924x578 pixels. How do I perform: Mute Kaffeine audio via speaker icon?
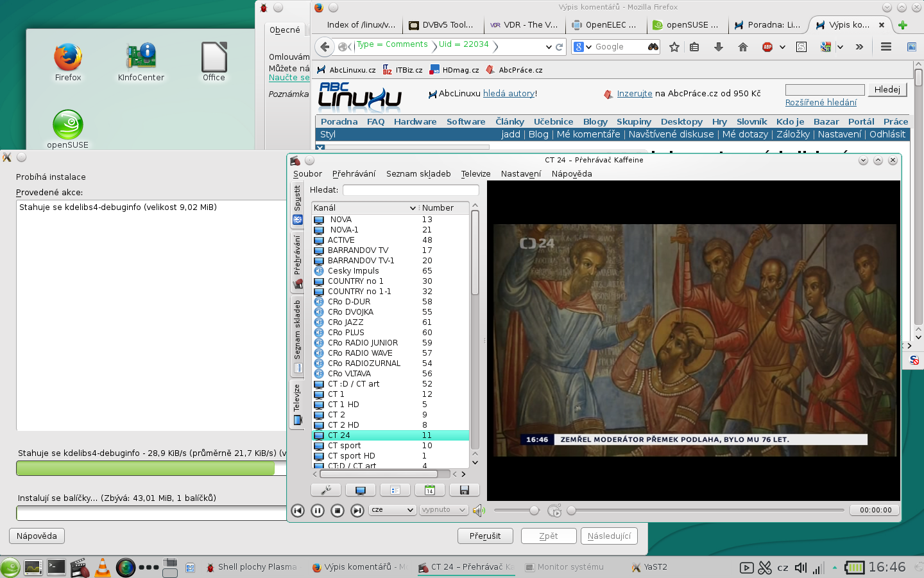click(479, 511)
